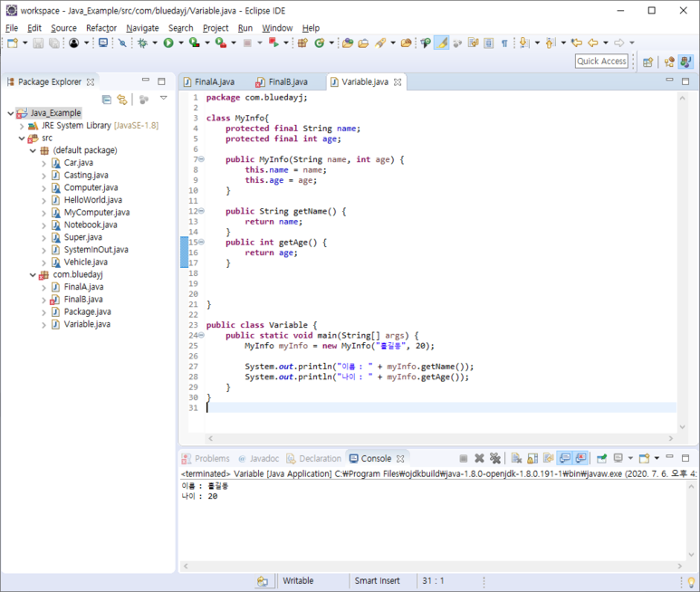The width and height of the screenshot is (700, 592).
Task: Toggle Show Whitespace Characters pilcrow icon
Action: [504, 43]
